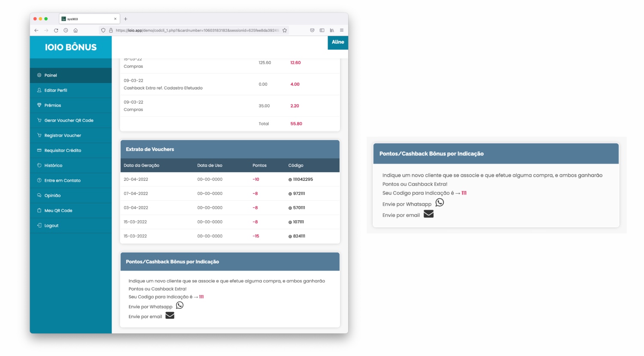This screenshot has height=356, width=644.
Task: Click voucher code 111042295
Action: pos(303,180)
